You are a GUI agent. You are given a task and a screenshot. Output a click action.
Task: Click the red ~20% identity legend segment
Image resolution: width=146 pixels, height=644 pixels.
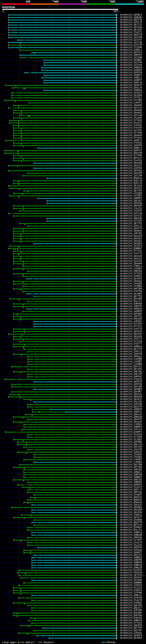[x=16, y=4]
